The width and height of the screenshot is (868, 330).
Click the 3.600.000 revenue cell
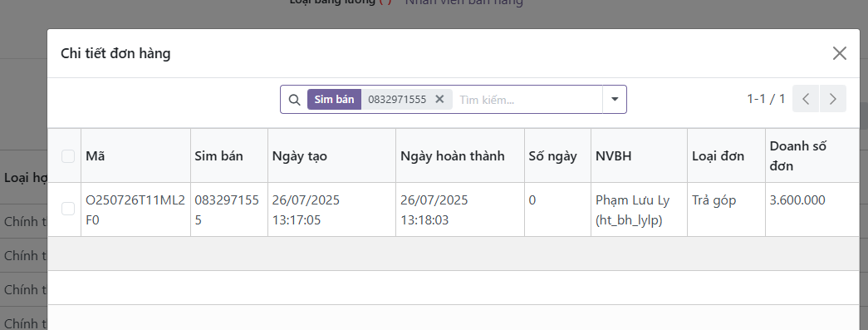[812, 209]
